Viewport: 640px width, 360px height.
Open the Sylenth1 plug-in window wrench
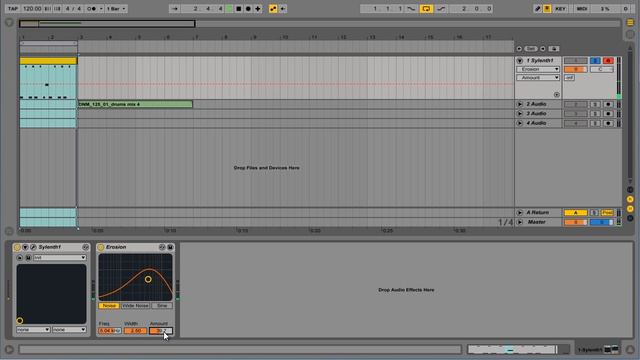(33, 247)
